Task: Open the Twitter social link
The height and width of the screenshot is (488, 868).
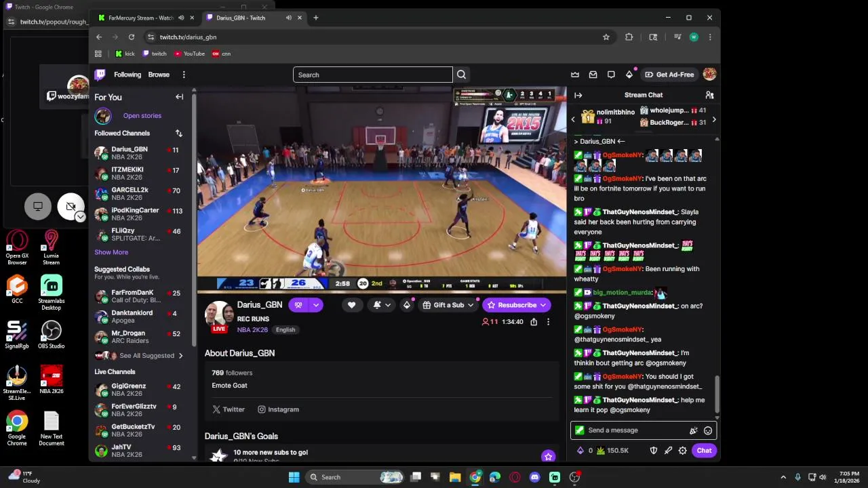Action: click(229, 409)
